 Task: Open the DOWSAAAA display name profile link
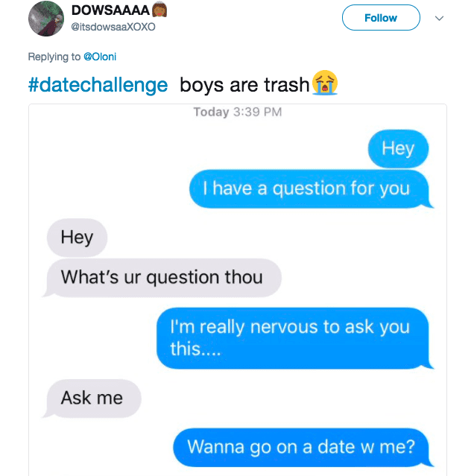110,10
